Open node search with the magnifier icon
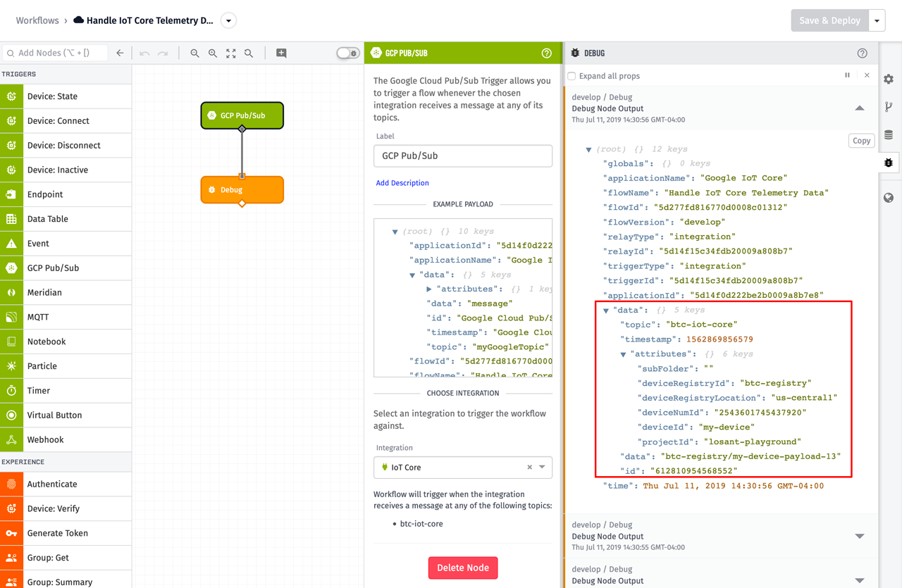 [248, 53]
